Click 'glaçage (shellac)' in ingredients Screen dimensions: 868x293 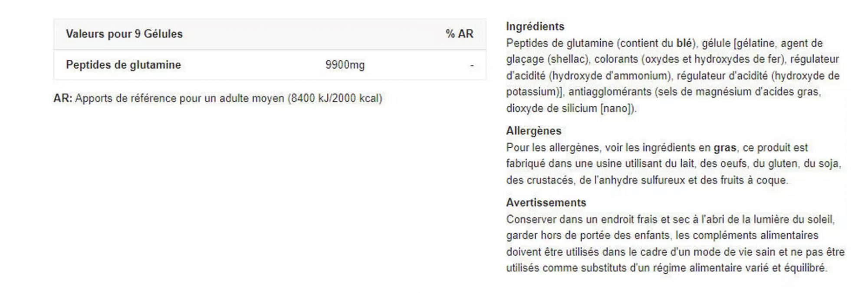pos(547,59)
